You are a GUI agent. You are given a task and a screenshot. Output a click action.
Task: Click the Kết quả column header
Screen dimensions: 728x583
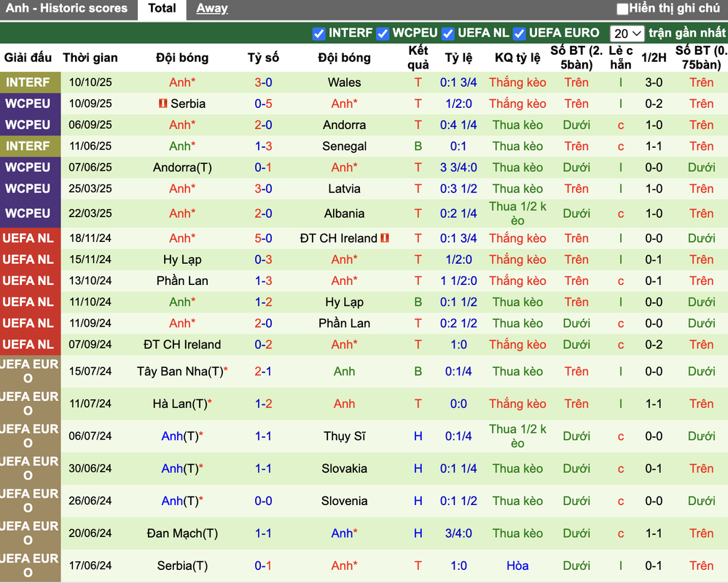pos(418,58)
